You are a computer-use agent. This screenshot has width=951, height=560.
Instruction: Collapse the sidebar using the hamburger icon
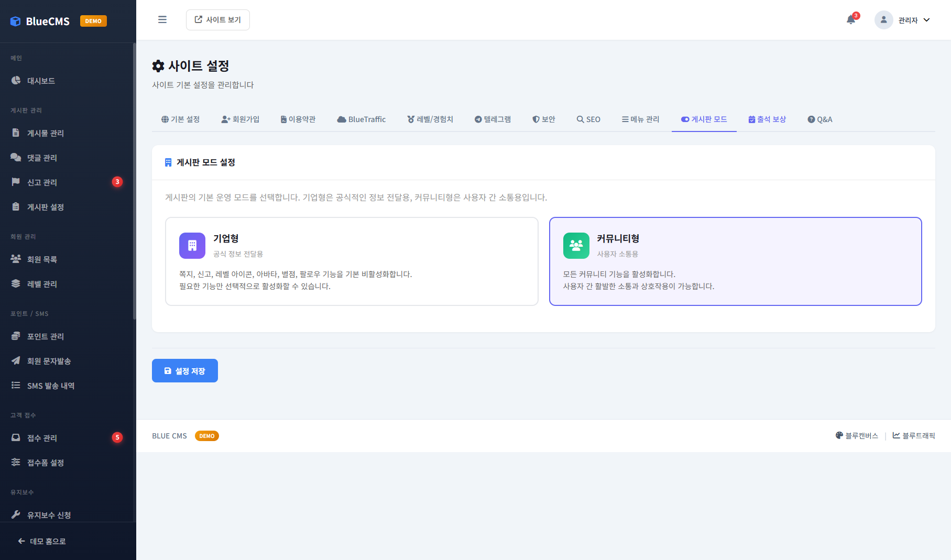tap(162, 19)
